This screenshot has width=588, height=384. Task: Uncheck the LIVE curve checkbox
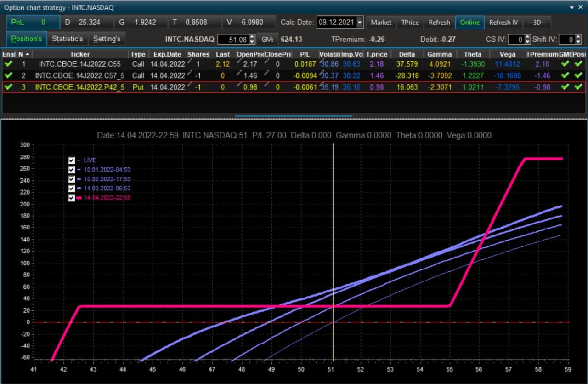click(72, 160)
